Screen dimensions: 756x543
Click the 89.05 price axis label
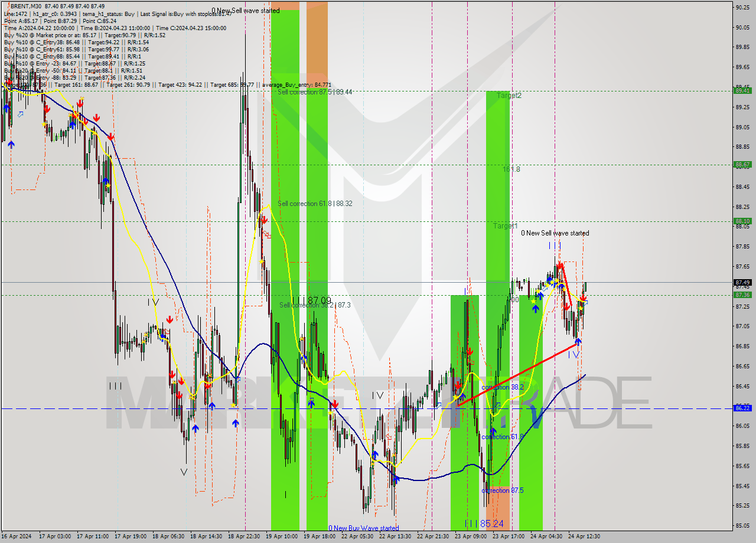[x=742, y=127]
